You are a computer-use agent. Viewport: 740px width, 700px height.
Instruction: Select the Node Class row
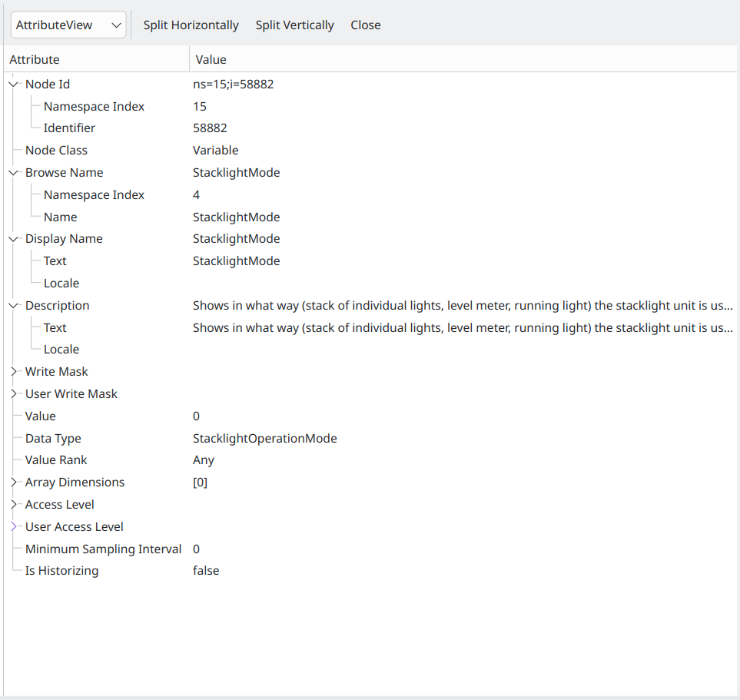click(x=56, y=151)
